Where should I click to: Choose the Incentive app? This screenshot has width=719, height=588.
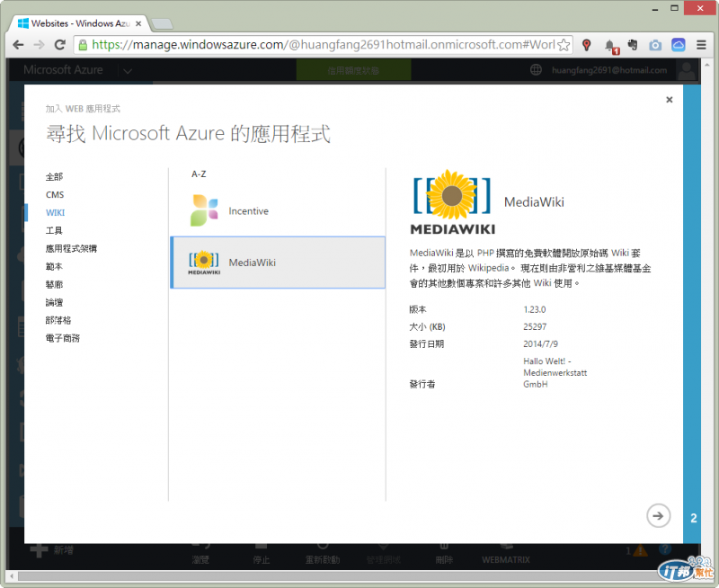coord(278,211)
